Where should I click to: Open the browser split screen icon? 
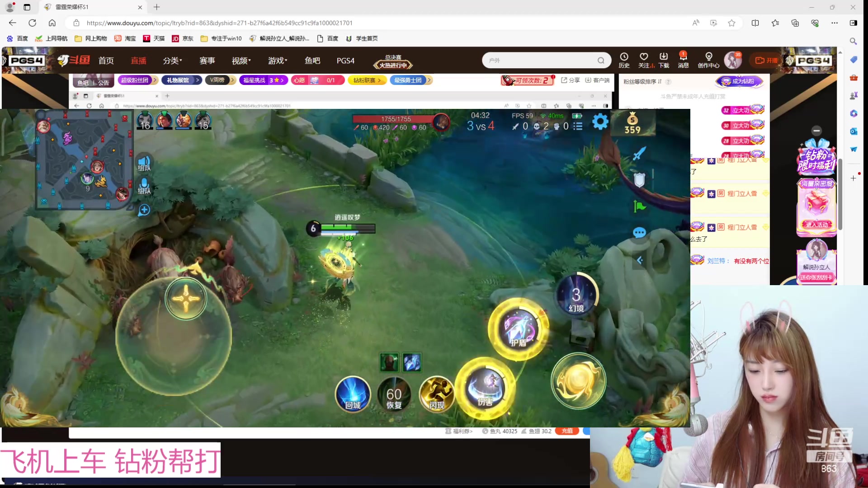pos(755,23)
